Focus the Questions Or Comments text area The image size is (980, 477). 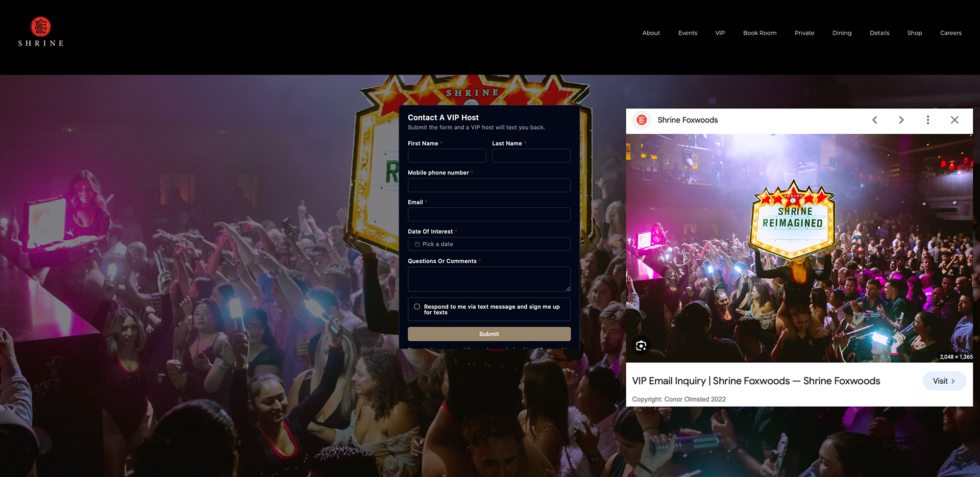pos(489,279)
